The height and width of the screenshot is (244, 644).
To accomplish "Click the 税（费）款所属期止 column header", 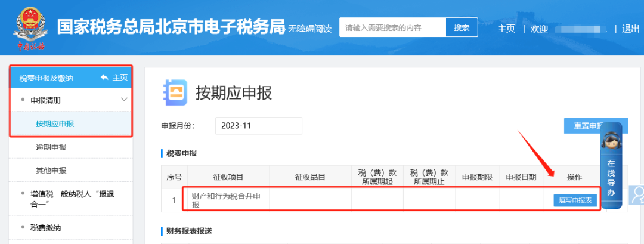I will [x=429, y=177].
